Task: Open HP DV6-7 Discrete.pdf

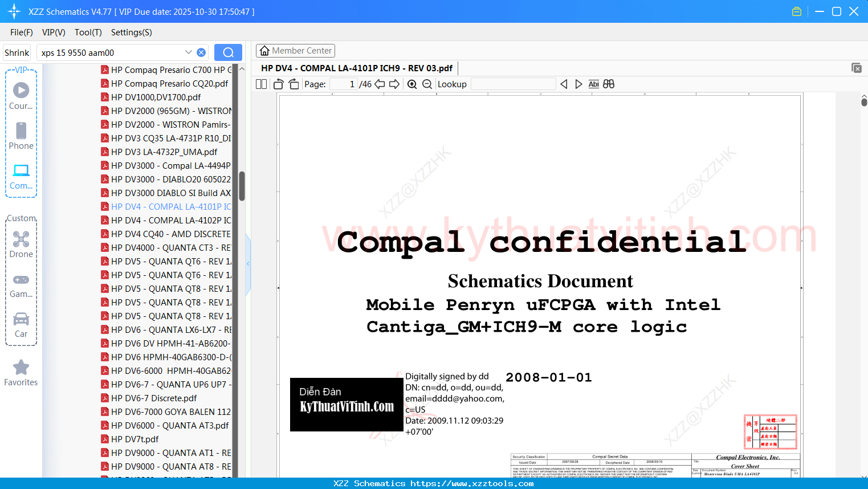Action: (x=149, y=398)
